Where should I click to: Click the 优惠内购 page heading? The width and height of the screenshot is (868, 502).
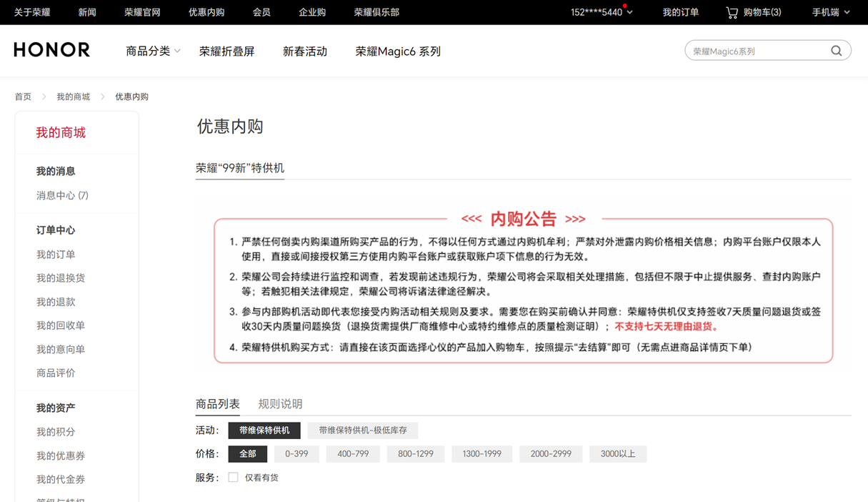pyautogui.click(x=230, y=127)
